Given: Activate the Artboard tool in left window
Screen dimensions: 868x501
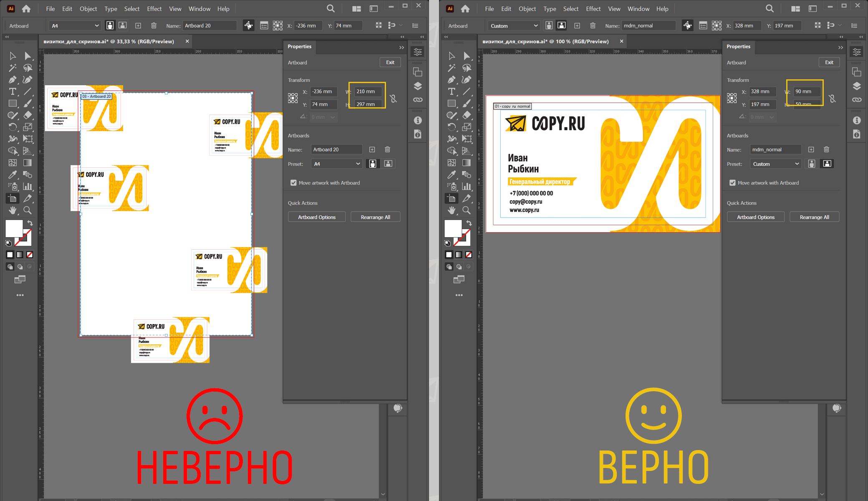Looking at the screenshot, I should [13, 198].
